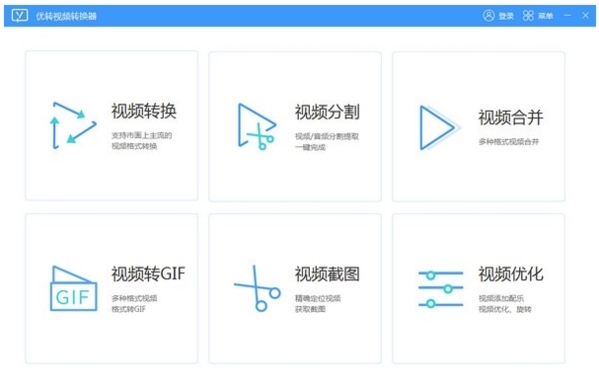Select the 视频合并 title
This screenshot has width=599, height=390.
click(x=511, y=117)
